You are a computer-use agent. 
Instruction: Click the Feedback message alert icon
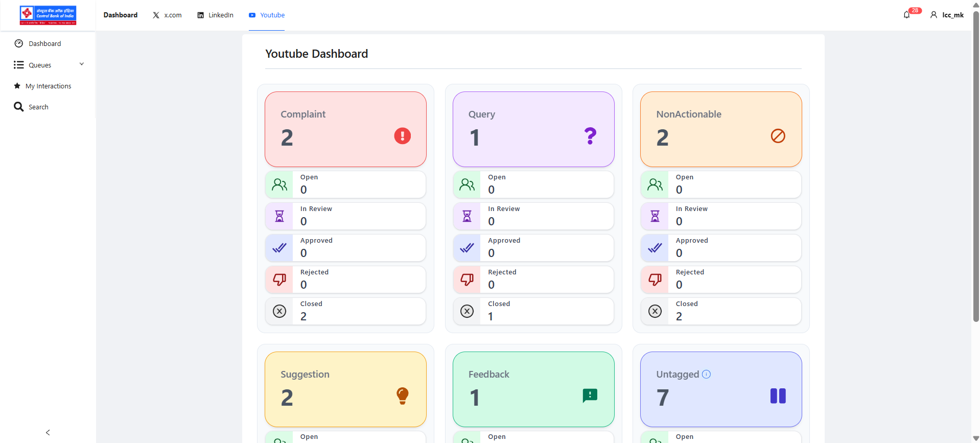[x=590, y=395]
